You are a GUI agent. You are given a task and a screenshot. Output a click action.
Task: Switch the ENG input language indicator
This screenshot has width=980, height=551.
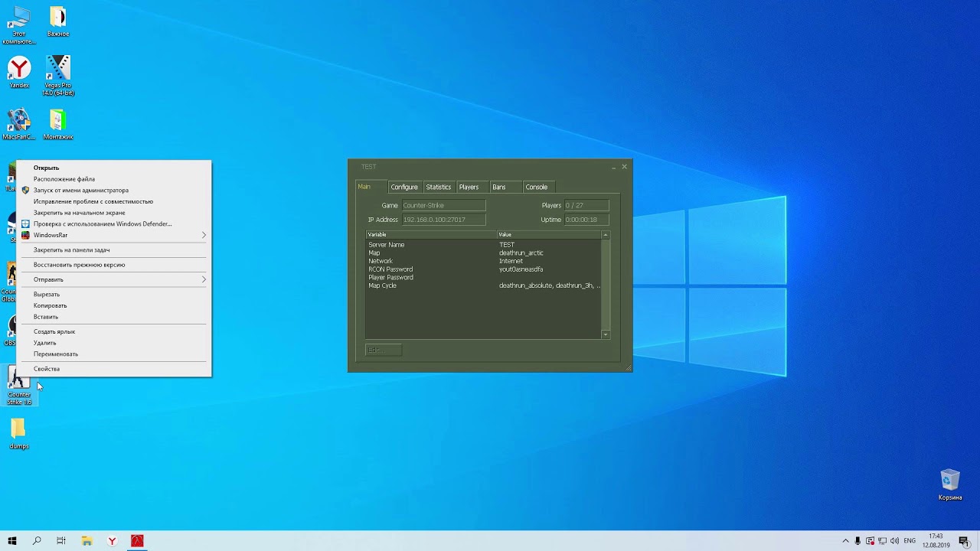click(910, 541)
